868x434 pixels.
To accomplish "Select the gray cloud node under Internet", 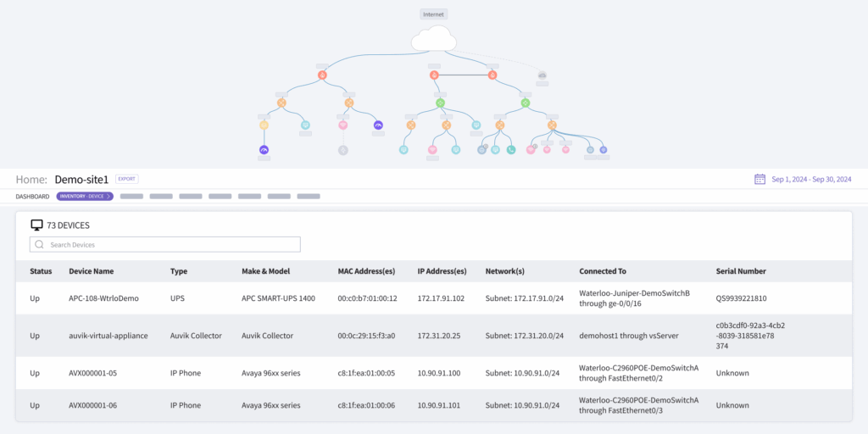I will coord(542,75).
